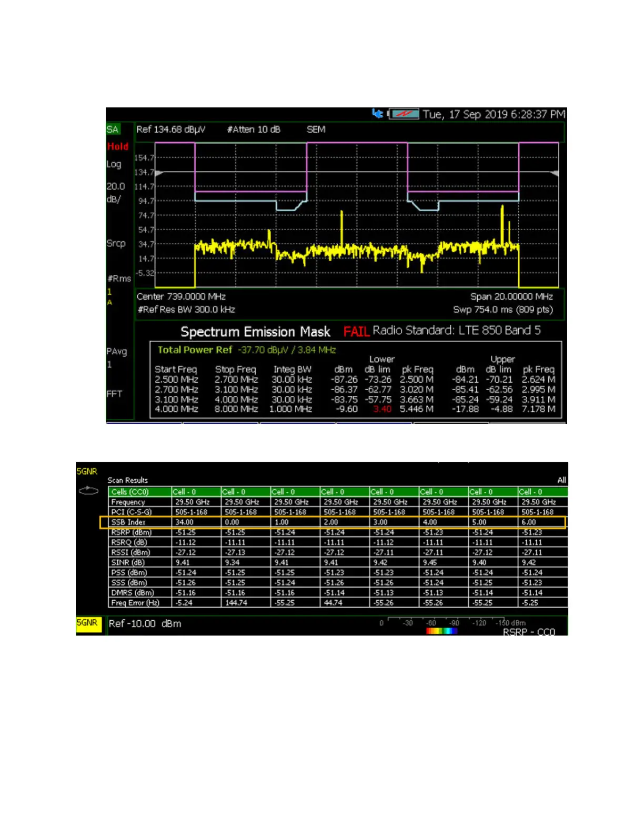644x834 pixels.
Task: Click the 8.000 MHz stop frequency
Action: click(x=236, y=409)
